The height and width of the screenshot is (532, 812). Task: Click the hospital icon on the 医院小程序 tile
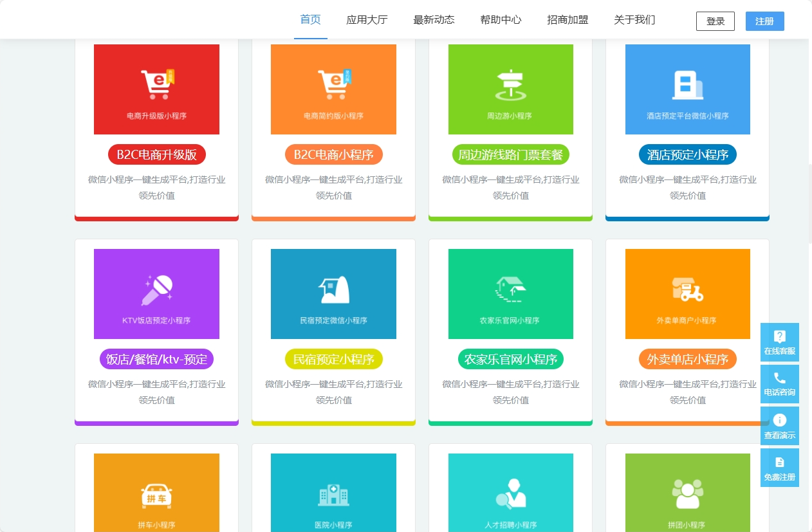[x=333, y=495]
